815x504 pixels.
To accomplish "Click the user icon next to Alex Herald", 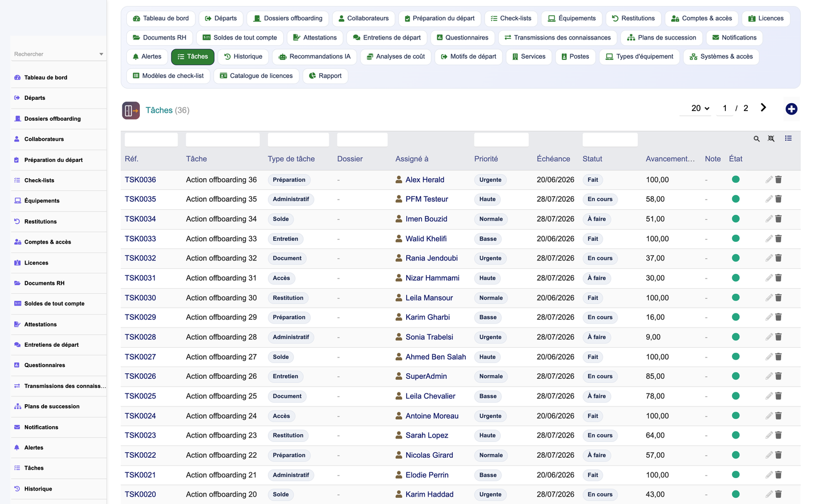I will pos(399,180).
